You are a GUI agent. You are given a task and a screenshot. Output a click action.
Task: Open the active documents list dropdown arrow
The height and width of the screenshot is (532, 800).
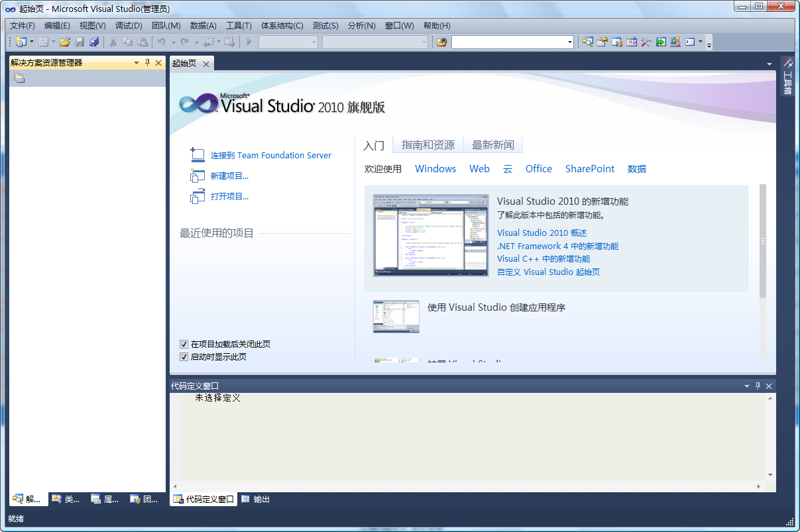(770, 64)
